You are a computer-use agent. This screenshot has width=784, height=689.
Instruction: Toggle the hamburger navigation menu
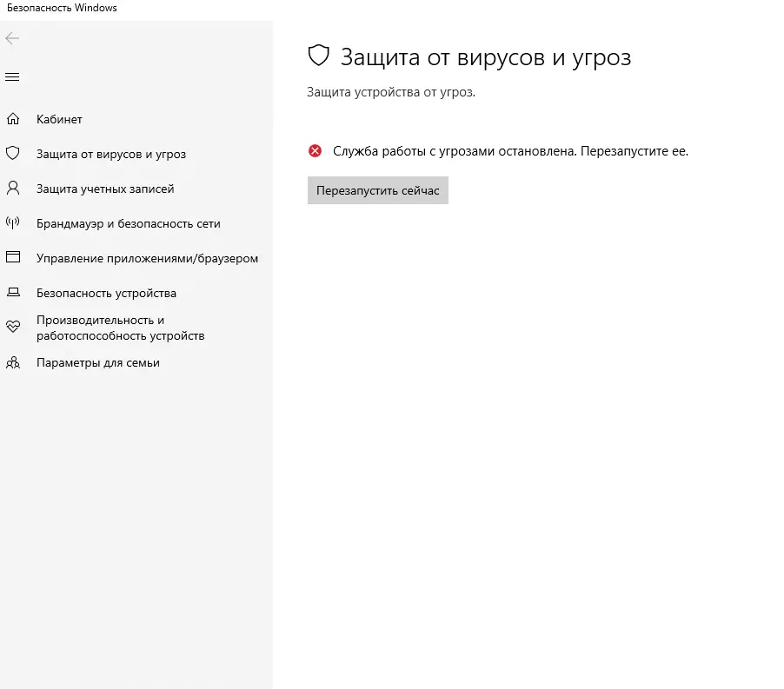(12, 77)
